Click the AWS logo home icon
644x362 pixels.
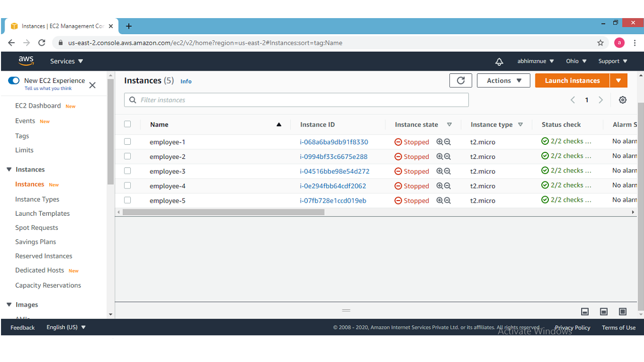[x=26, y=61]
